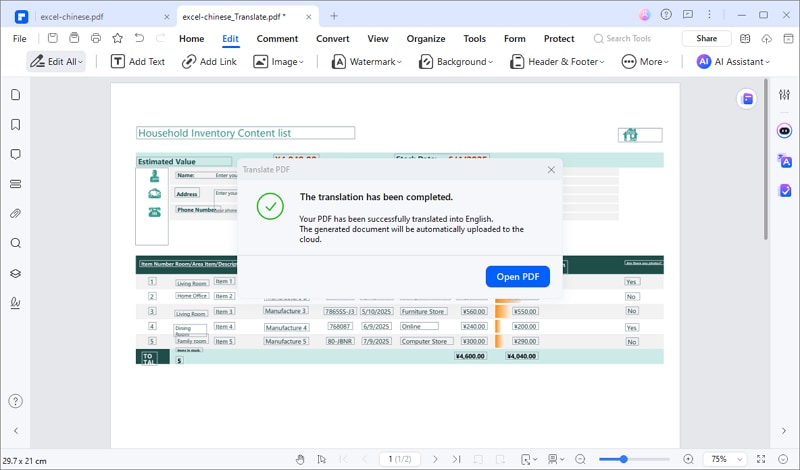Undo the last action
Image resolution: width=800 pixels, height=470 pixels.
(139, 38)
